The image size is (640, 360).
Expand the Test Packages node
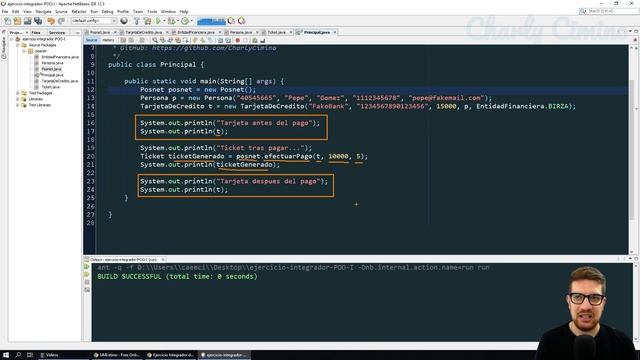click(x=18, y=93)
